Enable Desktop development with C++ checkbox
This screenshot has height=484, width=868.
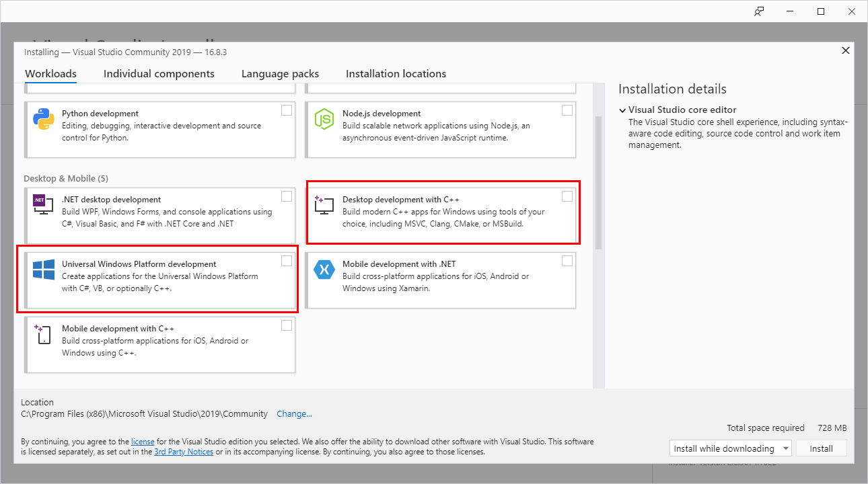coord(567,196)
